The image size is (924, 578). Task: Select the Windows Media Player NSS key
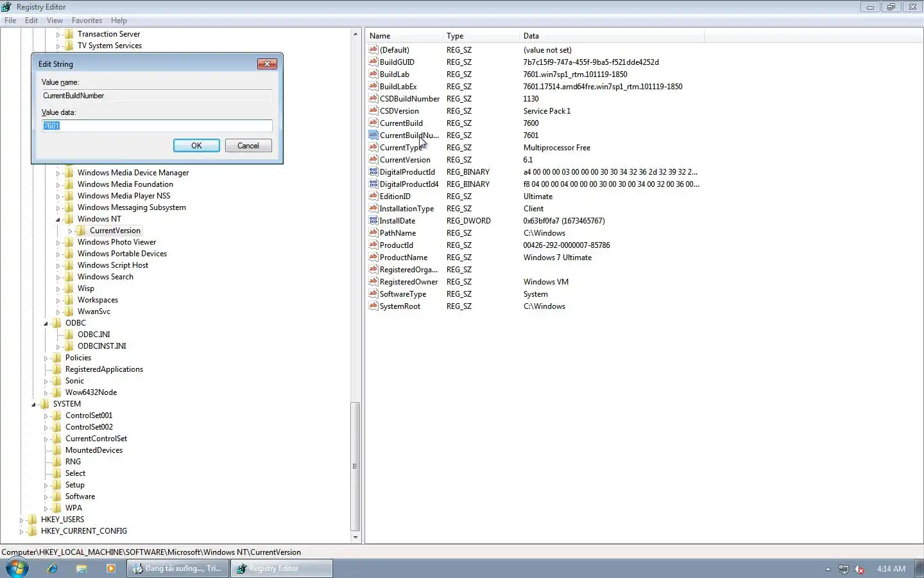[124, 196]
